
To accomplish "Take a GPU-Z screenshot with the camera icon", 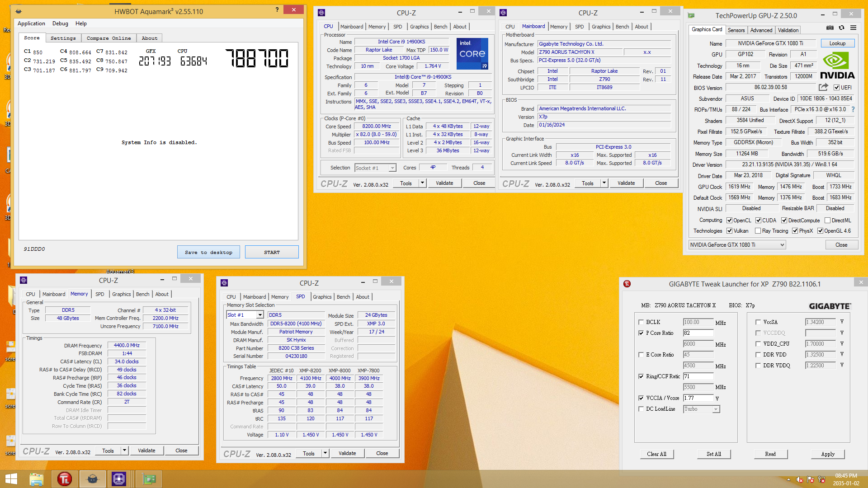I will tap(830, 28).
